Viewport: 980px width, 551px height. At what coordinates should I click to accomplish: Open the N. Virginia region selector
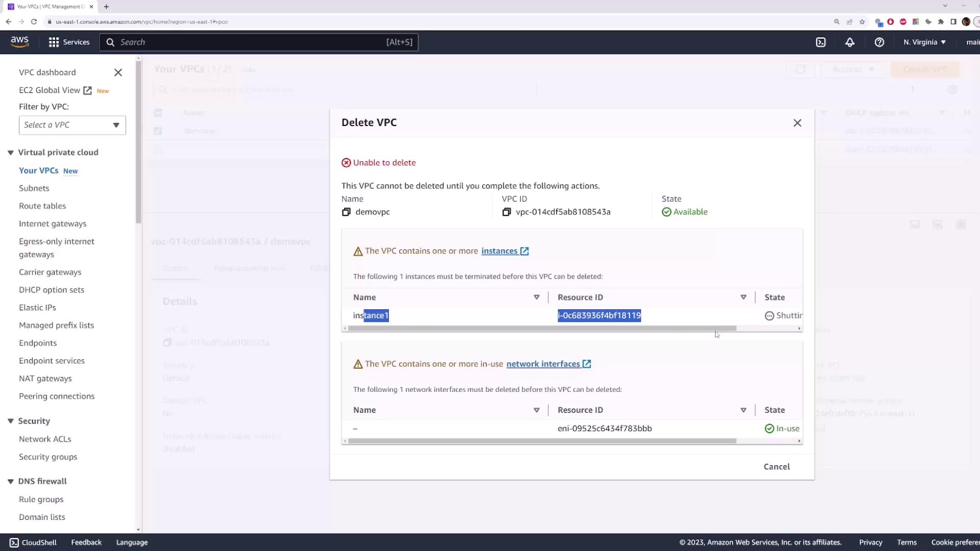pos(924,42)
